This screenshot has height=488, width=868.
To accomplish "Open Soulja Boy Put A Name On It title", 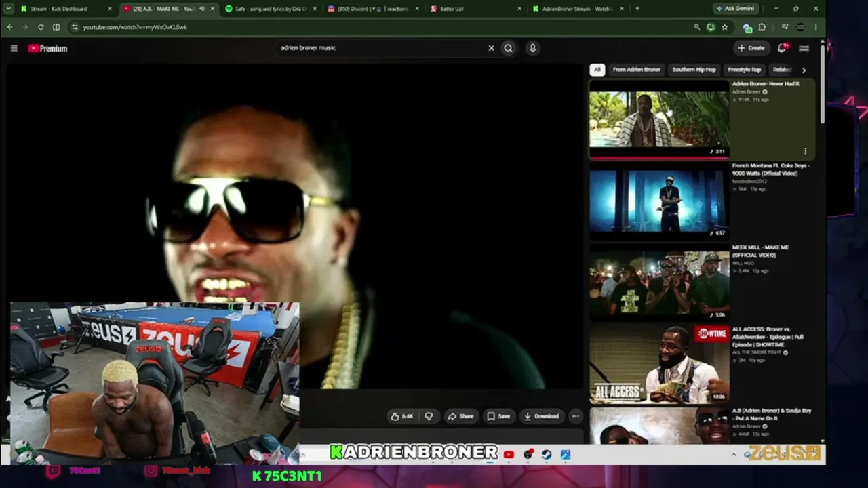I will [x=771, y=415].
